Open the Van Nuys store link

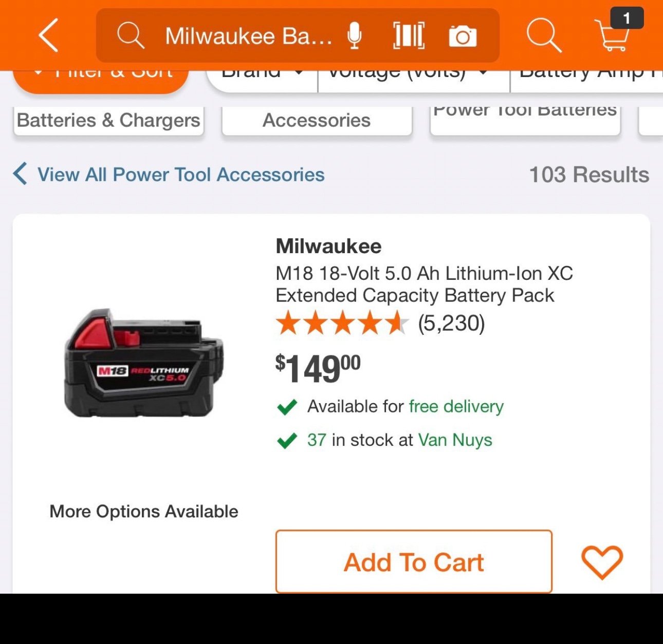(455, 440)
